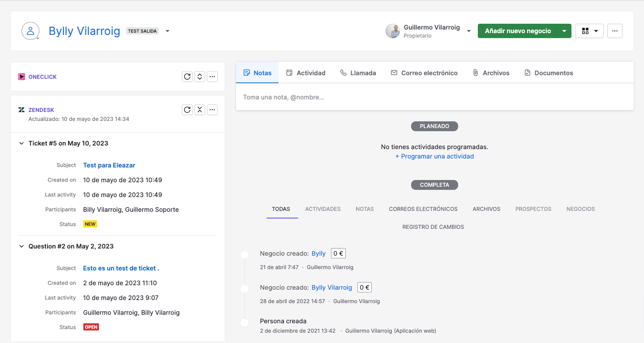The image size is (644, 343).
Task: Open the Esto es un test de ticket link
Action: click(121, 268)
